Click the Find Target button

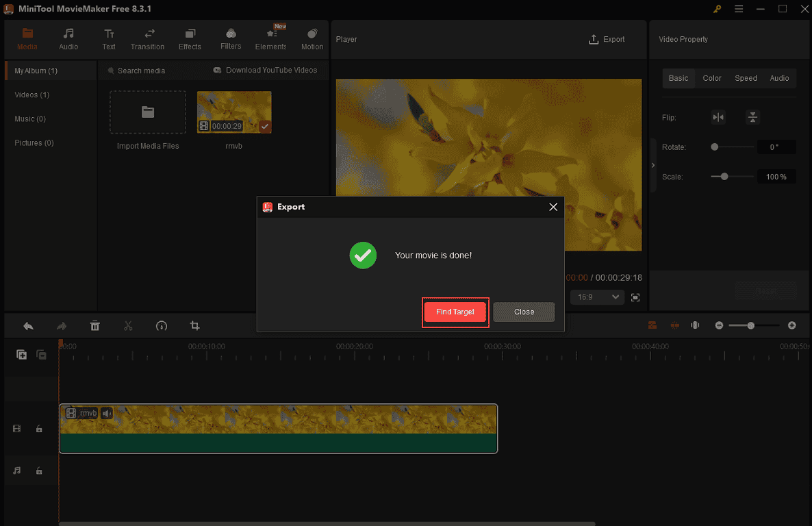455,312
